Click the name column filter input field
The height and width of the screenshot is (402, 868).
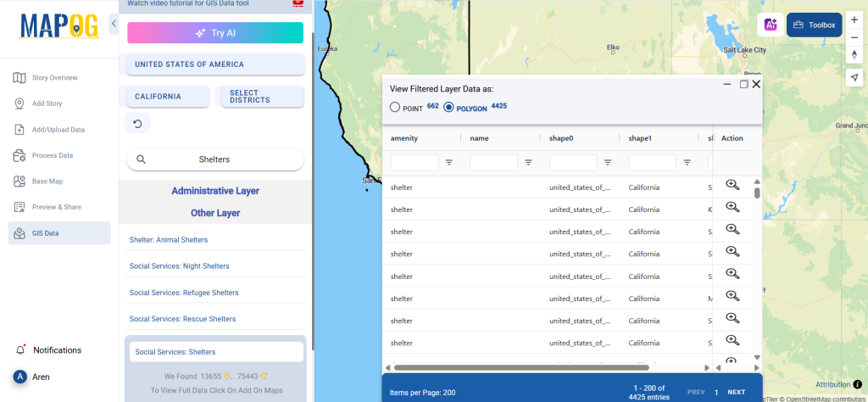pyautogui.click(x=493, y=162)
